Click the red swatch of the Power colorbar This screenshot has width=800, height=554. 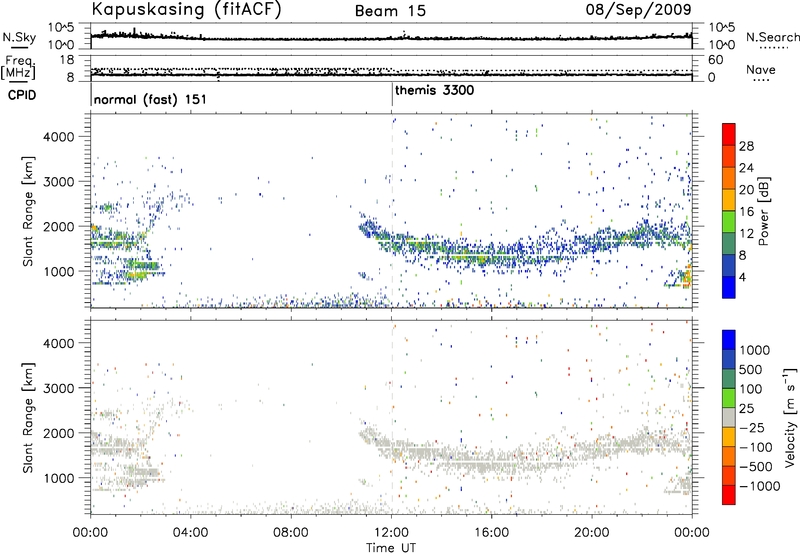729,135
